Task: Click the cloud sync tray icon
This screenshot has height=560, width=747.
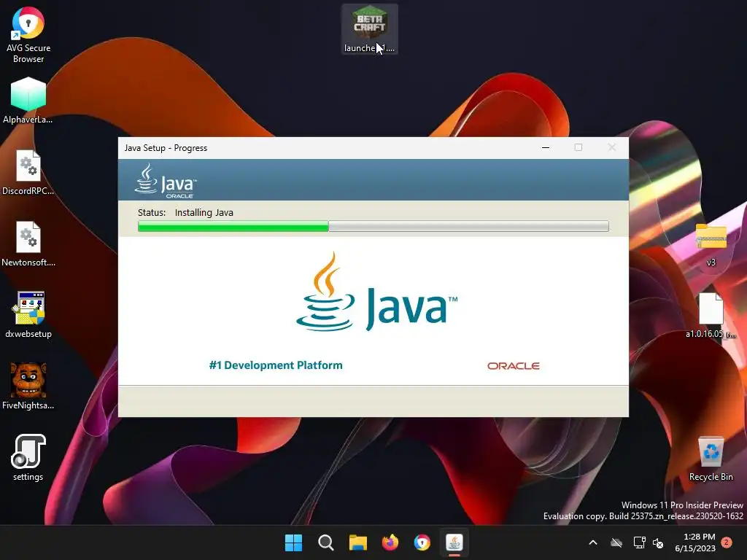Action: (616, 542)
